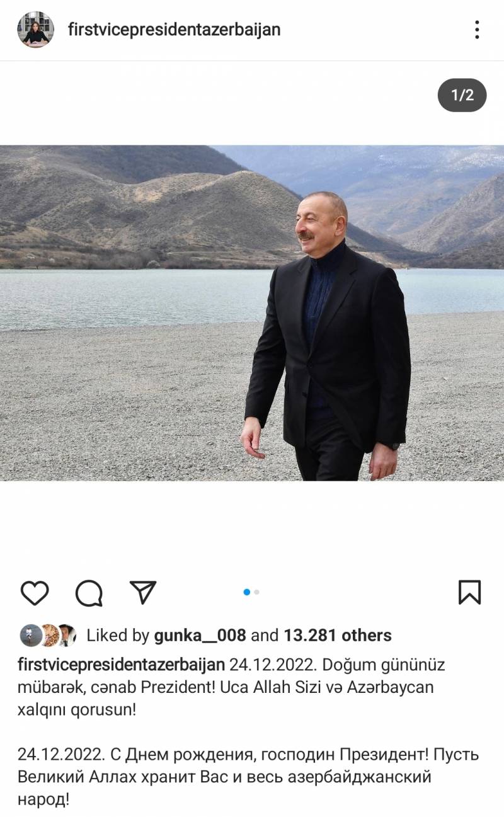Tap the photo of the man by the lake
Screen dimensions: 504x817
252,313
